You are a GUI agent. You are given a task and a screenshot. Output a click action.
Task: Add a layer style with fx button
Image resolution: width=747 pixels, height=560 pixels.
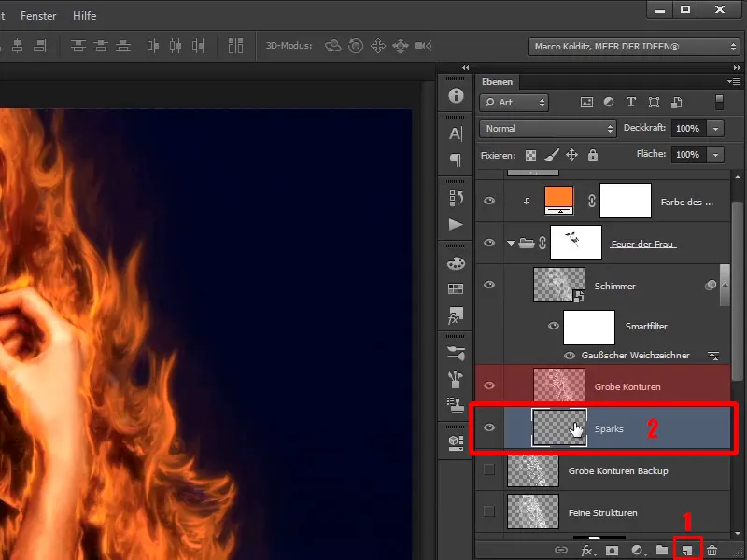point(587,551)
